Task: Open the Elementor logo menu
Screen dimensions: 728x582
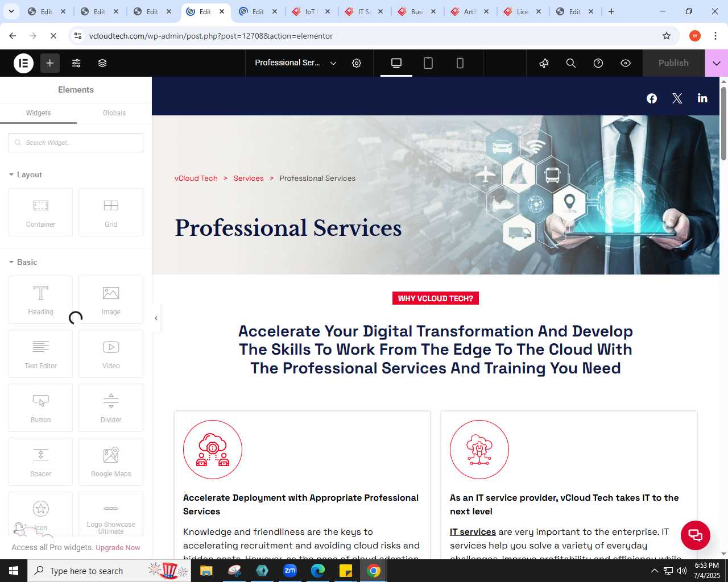Action: [x=24, y=63]
